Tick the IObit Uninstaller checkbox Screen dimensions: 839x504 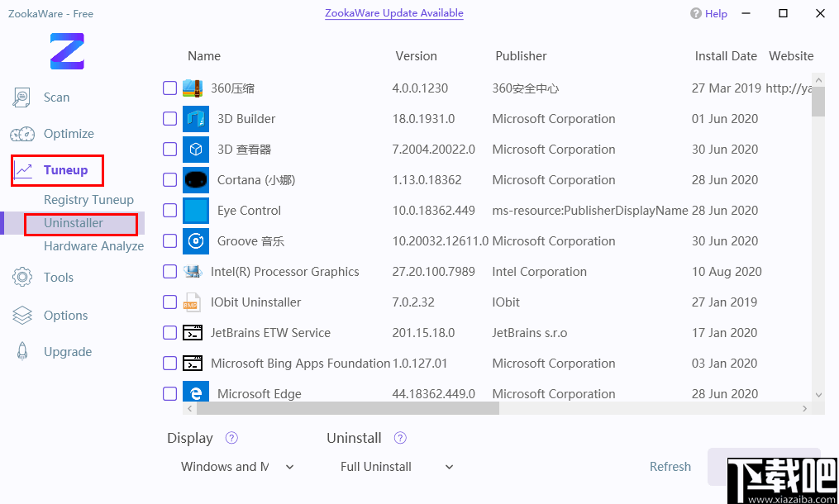tap(169, 302)
